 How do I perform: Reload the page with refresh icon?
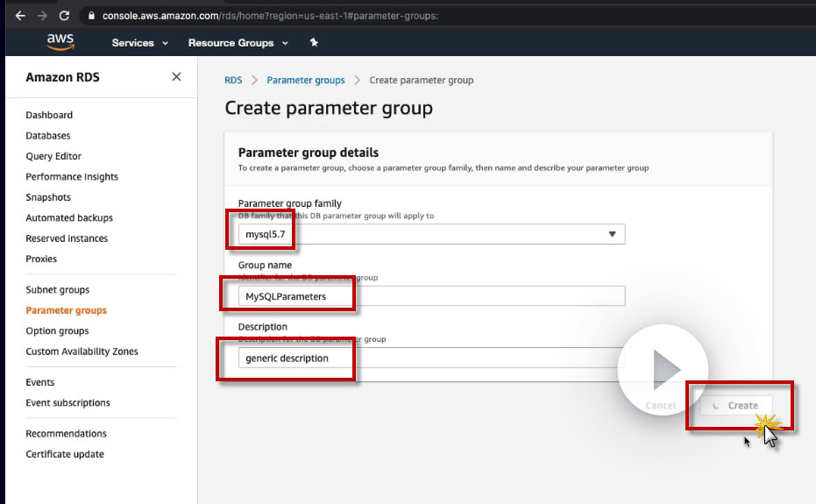(x=64, y=16)
